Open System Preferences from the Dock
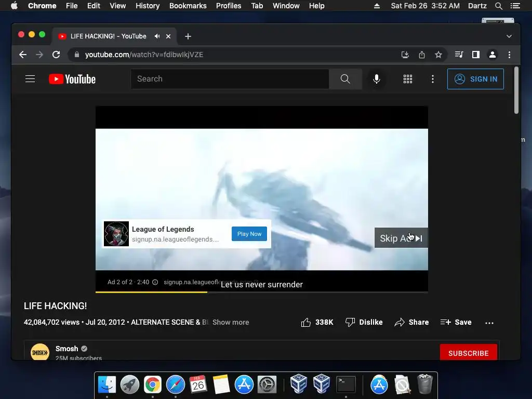This screenshot has width=532, height=399. click(267, 384)
